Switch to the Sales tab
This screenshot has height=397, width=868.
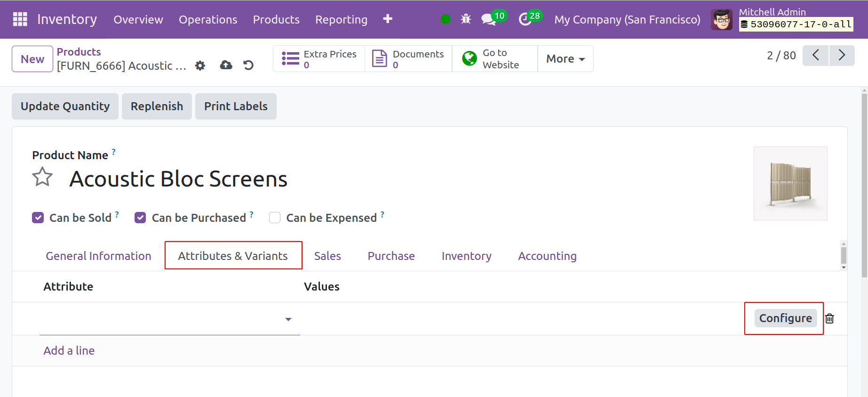(327, 256)
